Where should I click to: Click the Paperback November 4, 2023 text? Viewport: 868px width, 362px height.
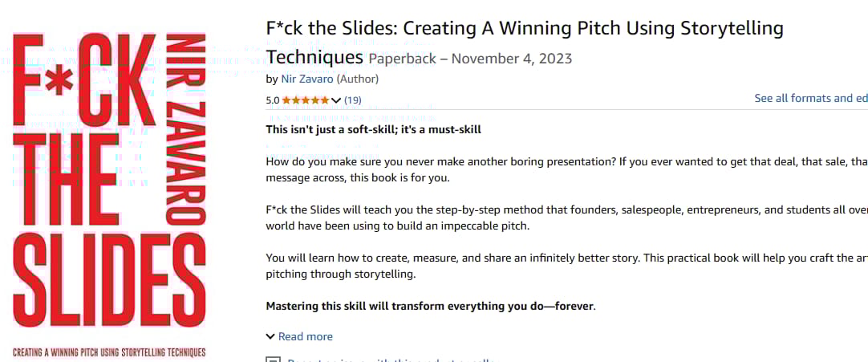[x=469, y=59]
